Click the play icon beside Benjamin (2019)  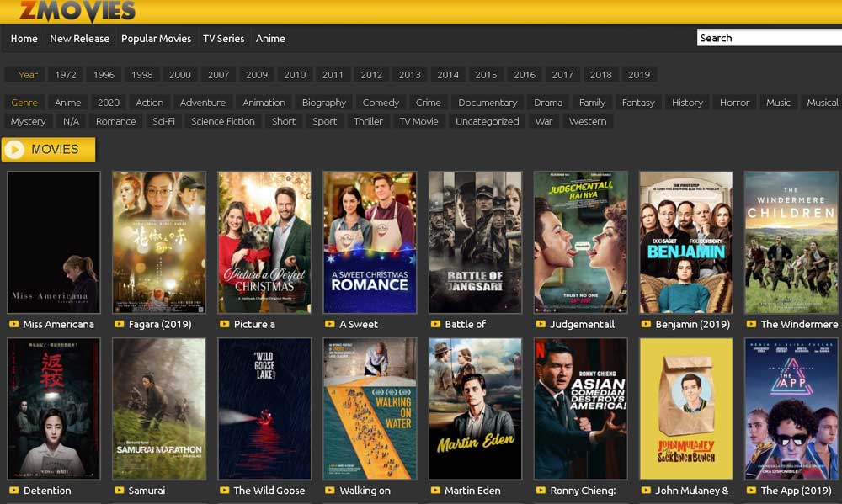click(646, 324)
